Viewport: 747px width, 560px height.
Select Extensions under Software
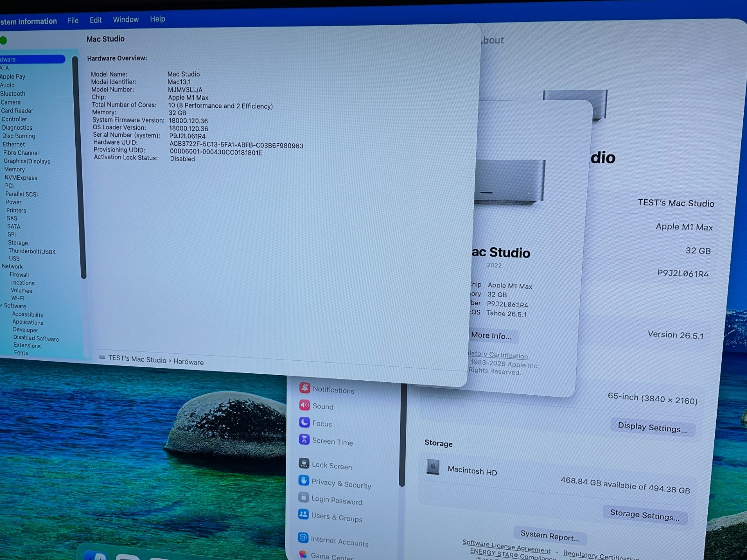tap(27, 346)
